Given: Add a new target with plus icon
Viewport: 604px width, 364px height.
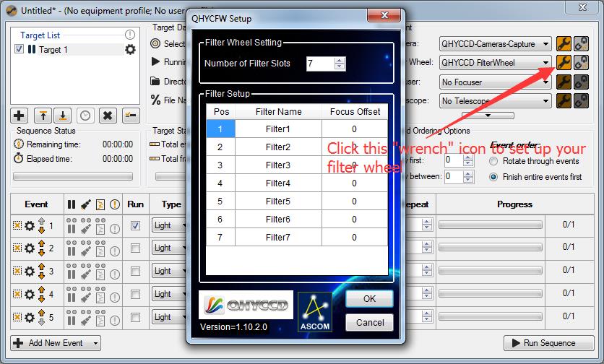Looking at the screenshot, I should coord(19,115).
